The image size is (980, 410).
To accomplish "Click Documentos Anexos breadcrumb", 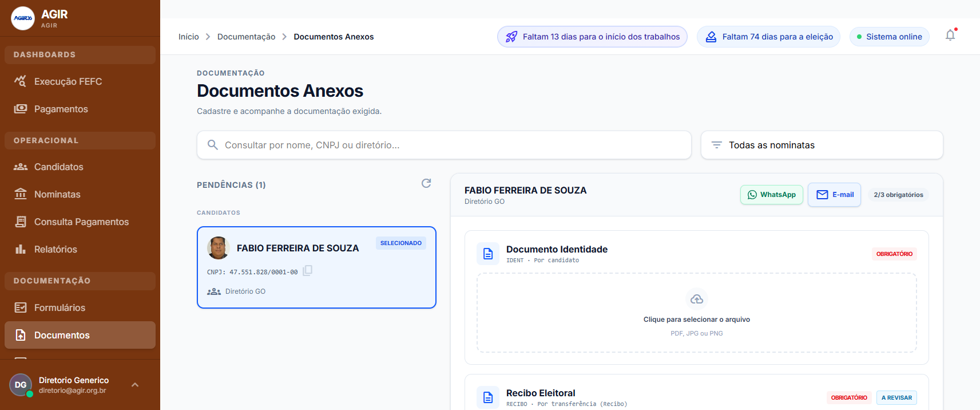I will tap(334, 37).
